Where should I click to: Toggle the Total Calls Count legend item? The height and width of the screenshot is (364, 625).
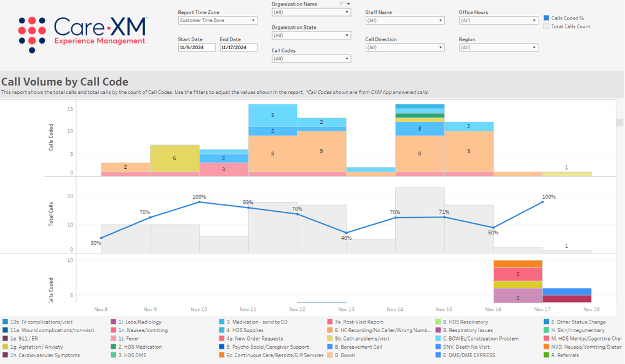coord(547,27)
